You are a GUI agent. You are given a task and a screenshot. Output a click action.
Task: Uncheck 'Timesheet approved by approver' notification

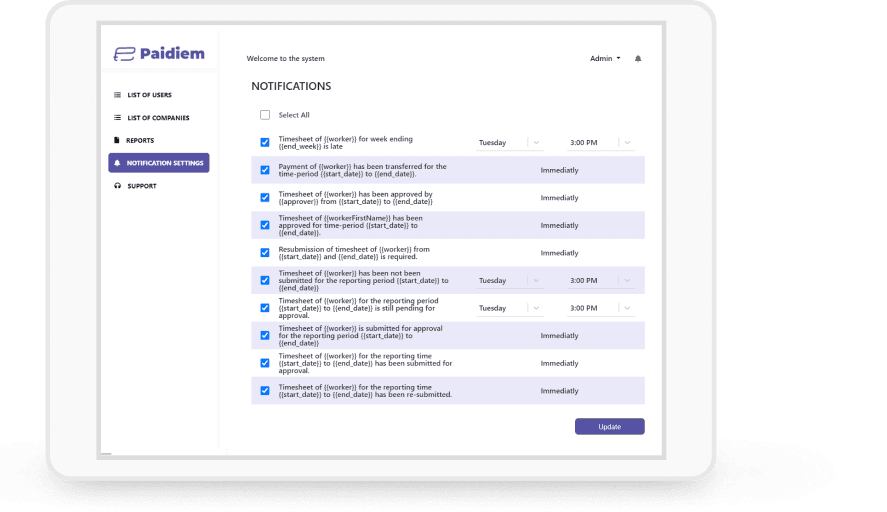tap(265, 197)
